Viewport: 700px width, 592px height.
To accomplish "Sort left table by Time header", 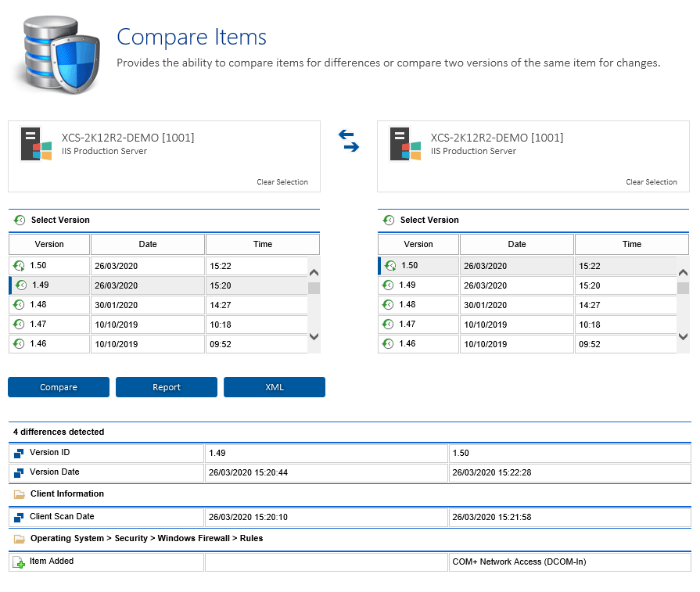I will pyautogui.click(x=263, y=244).
